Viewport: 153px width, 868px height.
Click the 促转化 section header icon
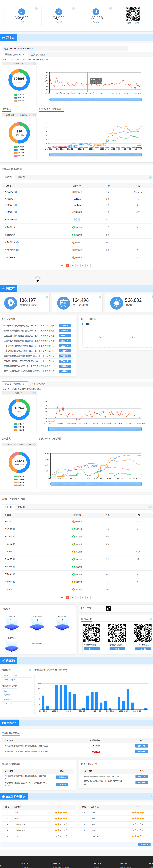point(4,723)
